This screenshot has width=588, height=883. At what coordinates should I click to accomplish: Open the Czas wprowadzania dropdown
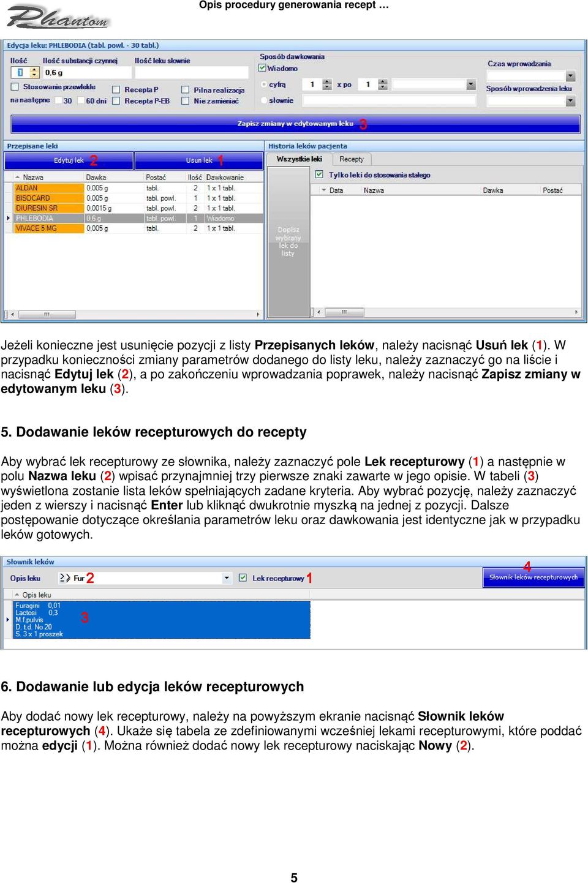[x=570, y=76]
